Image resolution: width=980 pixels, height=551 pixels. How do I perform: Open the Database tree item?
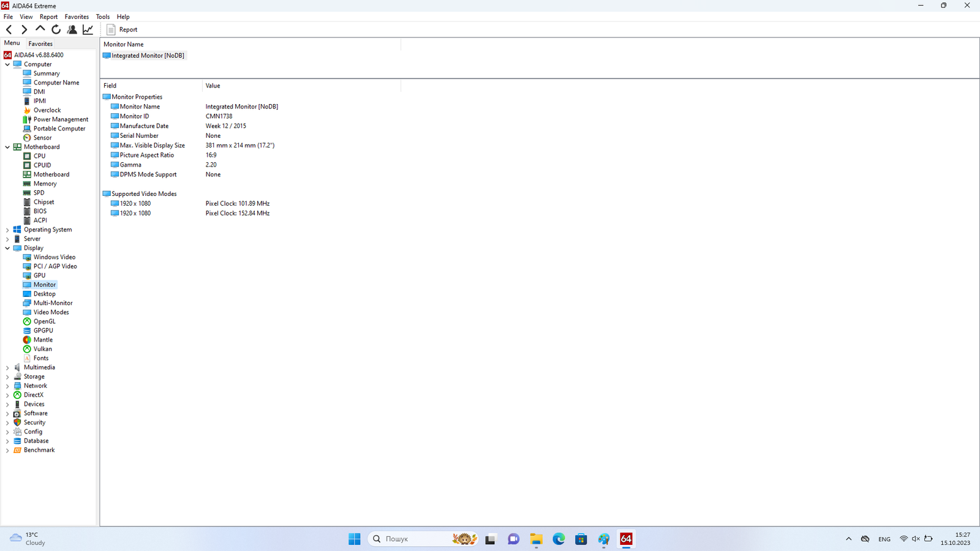pyautogui.click(x=31, y=441)
